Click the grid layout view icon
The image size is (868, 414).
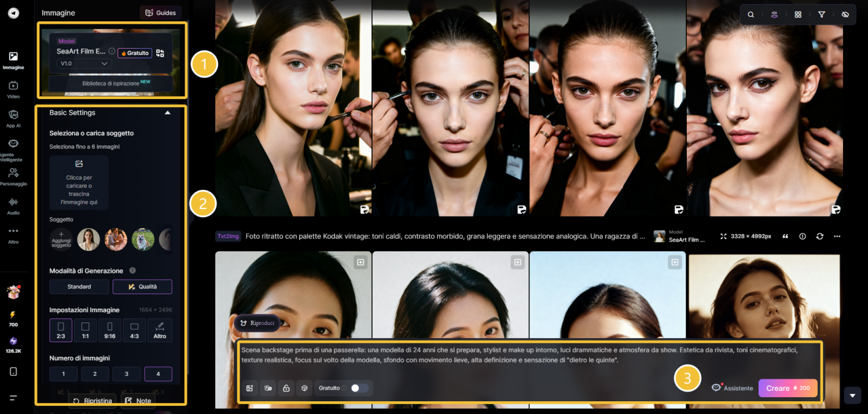coord(798,15)
